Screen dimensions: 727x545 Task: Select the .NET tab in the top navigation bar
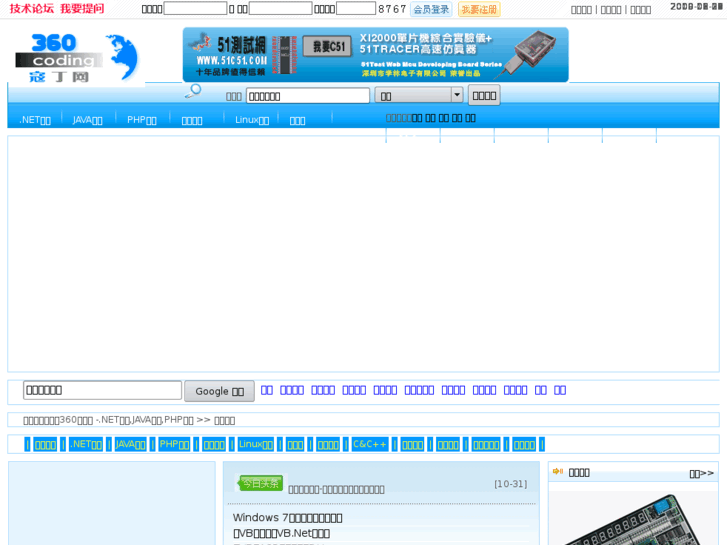click(35, 120)
